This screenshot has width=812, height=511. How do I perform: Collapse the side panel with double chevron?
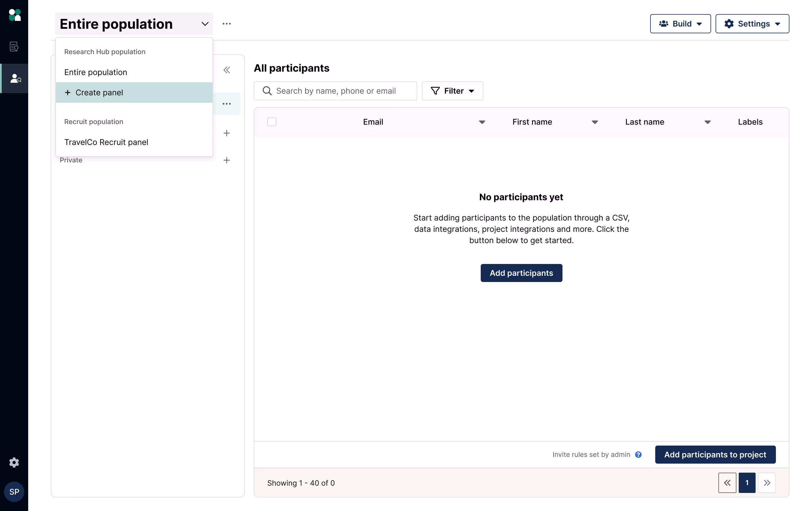tap(227, 70)
